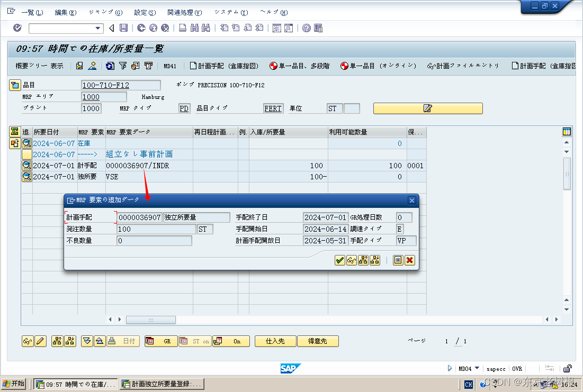Image resolution: width=583 pixels, height=392 pixels.
Task: Click the Refresh icon in the application toolbar
Action: click(x=109, y=66)
